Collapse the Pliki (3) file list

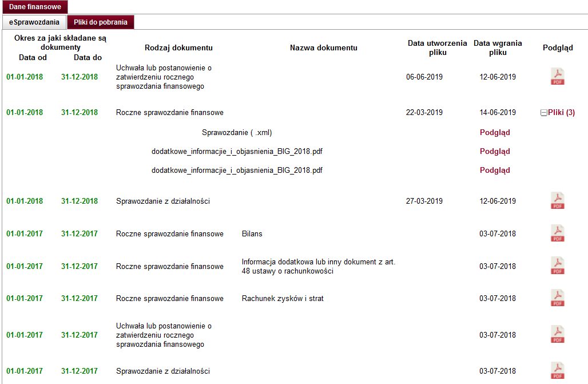click(543, 113)
